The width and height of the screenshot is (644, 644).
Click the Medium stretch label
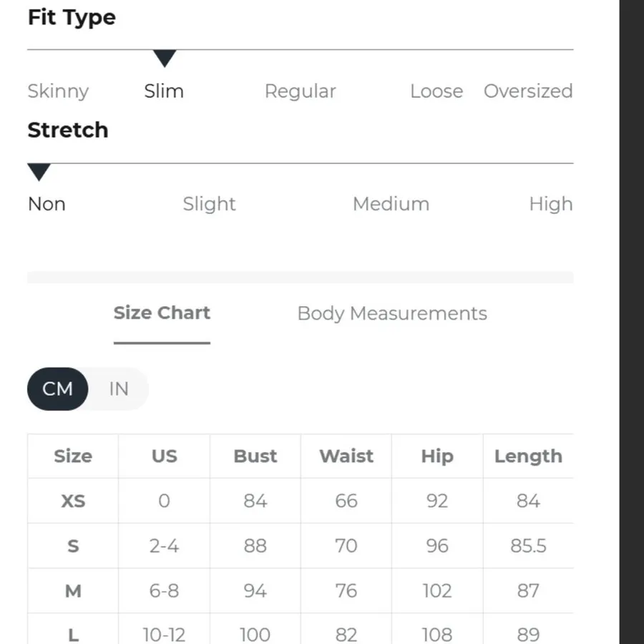(391, 204)
